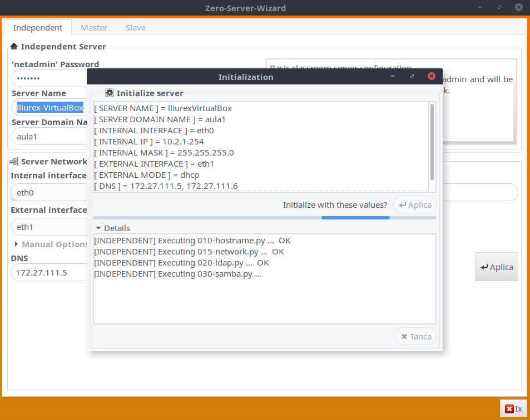Minimize the Zero-Server-Wizard main window
This screenshot has height=420, width=530.
479,8
